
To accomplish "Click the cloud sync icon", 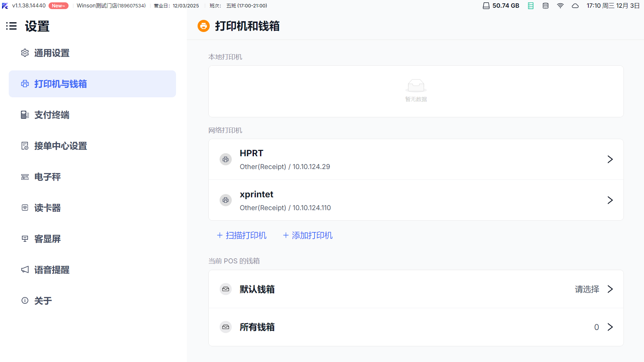I will point(575,6).
